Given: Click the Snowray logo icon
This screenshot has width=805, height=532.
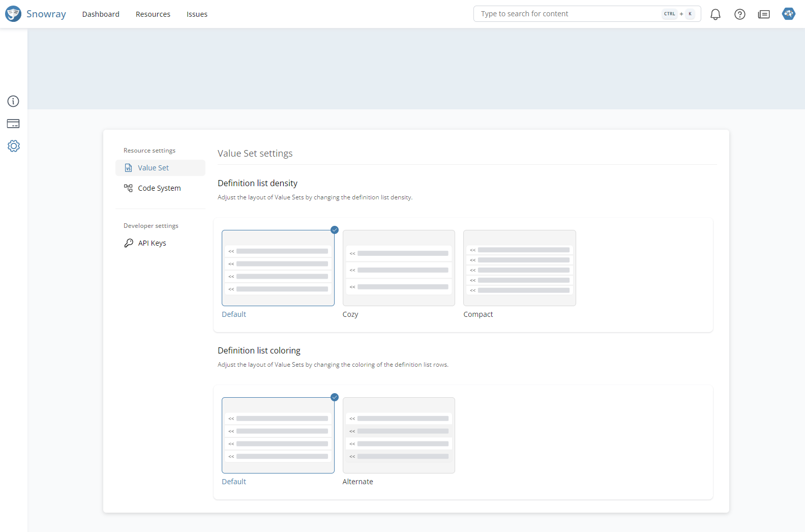Looking at the screenshot, I should point(13,14).
